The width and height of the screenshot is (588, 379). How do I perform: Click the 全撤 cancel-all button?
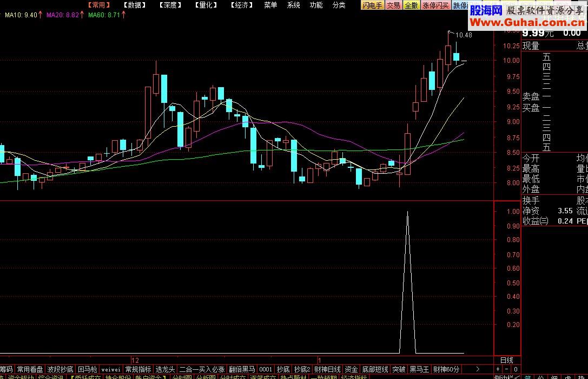click(411, 5)
